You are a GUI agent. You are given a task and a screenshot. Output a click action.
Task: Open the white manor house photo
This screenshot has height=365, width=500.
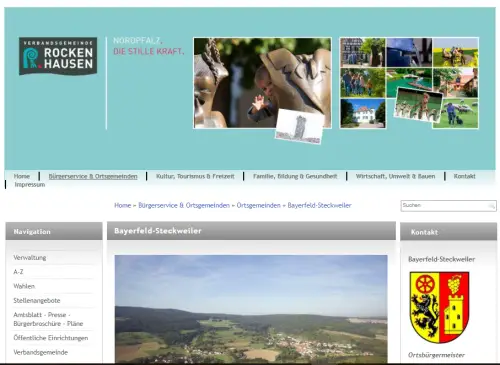click(x=363, y=114)
